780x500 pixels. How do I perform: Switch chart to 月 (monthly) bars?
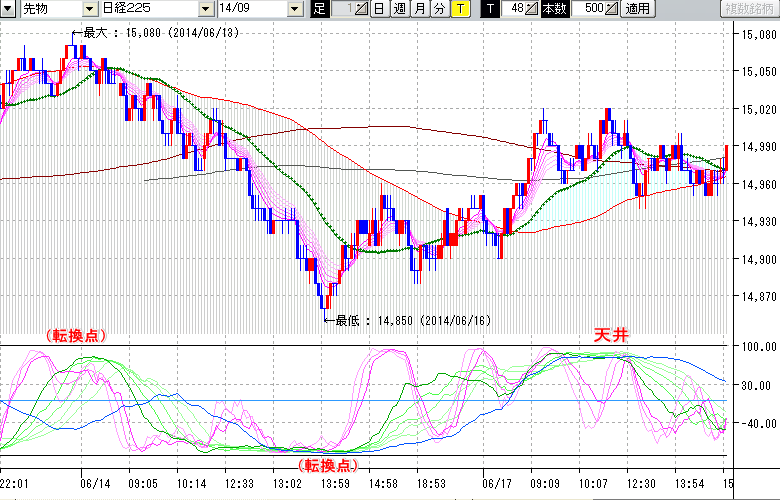click(x=419, y=9)
